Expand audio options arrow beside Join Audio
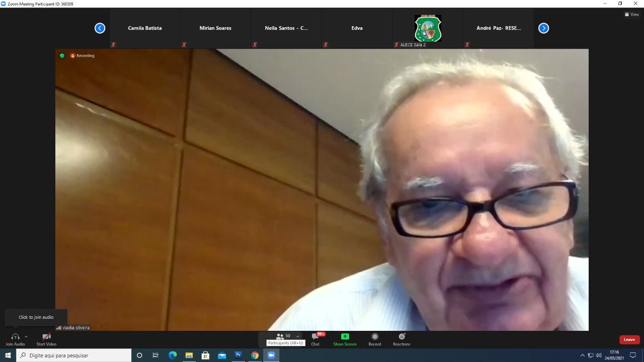 (26, 337)
